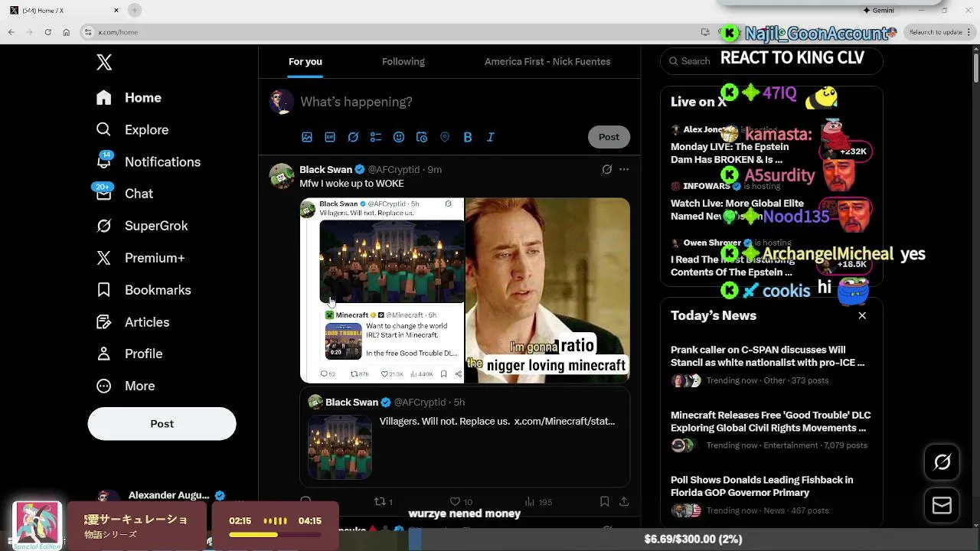Open Notifications in sidebar
The image size is (980, 551).
pos(149,162)
